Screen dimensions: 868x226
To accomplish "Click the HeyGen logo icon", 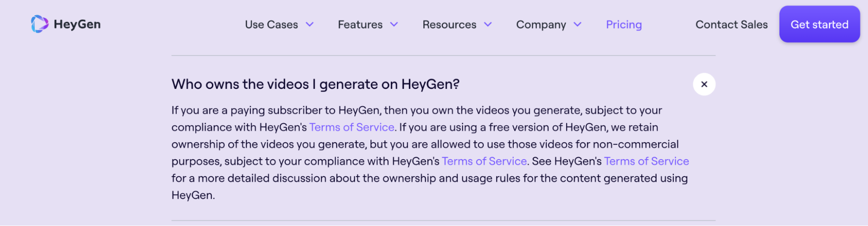I will 40,24.
